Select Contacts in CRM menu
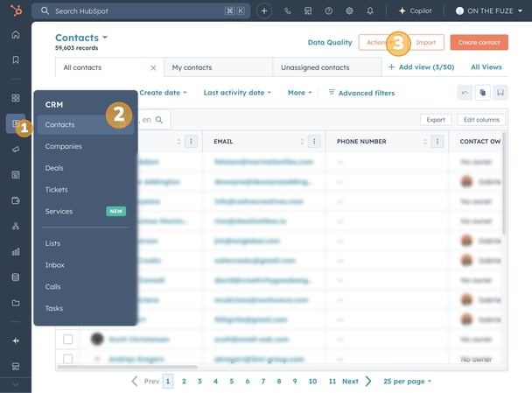Screen dimensions: 532x393 point(86,124)
